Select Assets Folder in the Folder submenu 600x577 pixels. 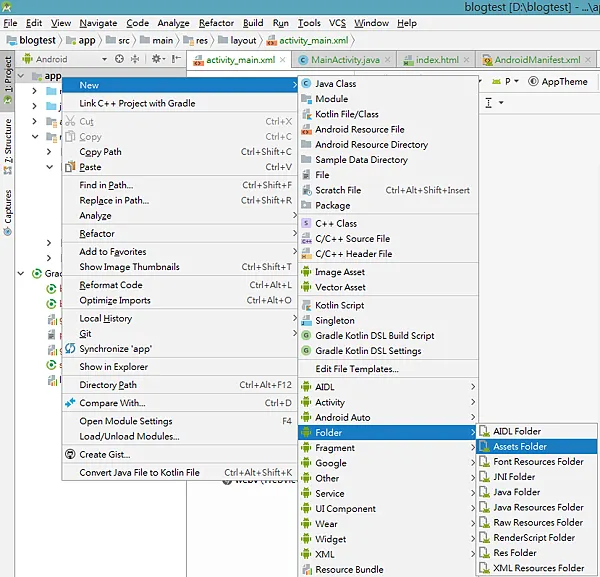[x=519, y=447]
